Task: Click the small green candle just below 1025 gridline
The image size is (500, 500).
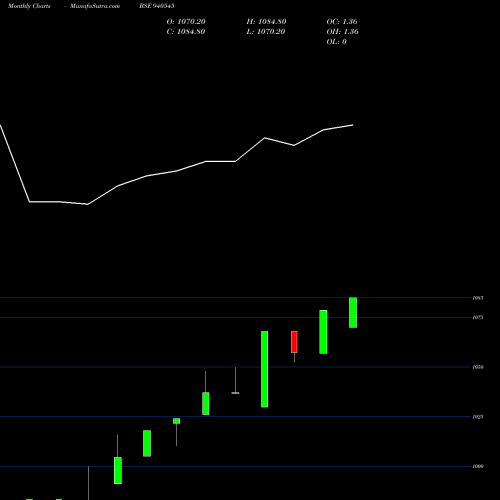Action: tap(176, 421)
